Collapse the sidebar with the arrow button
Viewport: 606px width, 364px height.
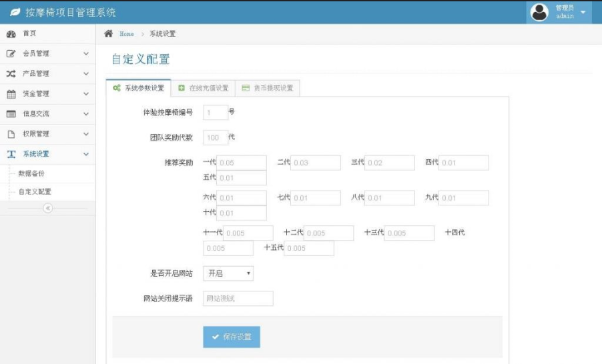[x=48, y=209]
